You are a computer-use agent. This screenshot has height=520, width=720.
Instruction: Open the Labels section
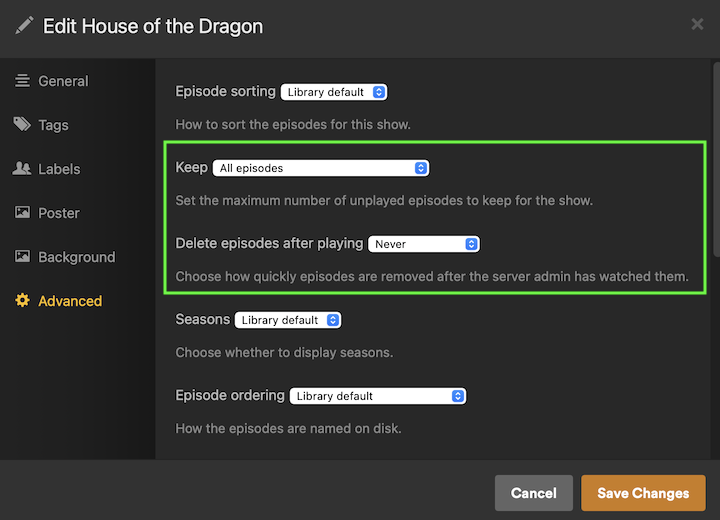[x=59, y=169]
